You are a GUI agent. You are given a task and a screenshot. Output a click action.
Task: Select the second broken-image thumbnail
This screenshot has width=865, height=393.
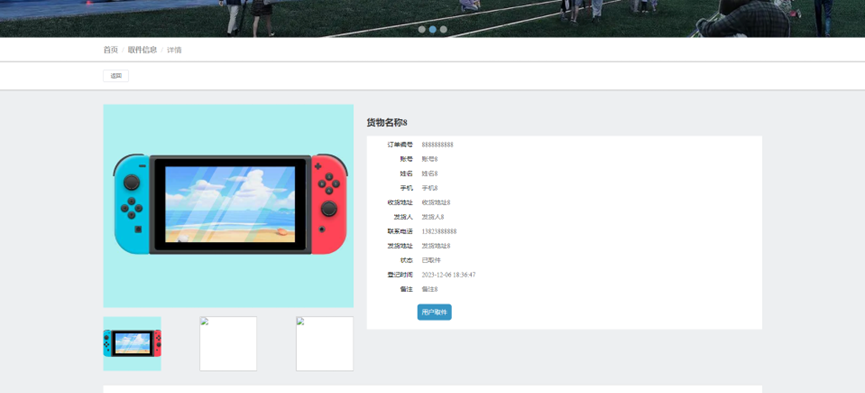[x=228, y=343]
